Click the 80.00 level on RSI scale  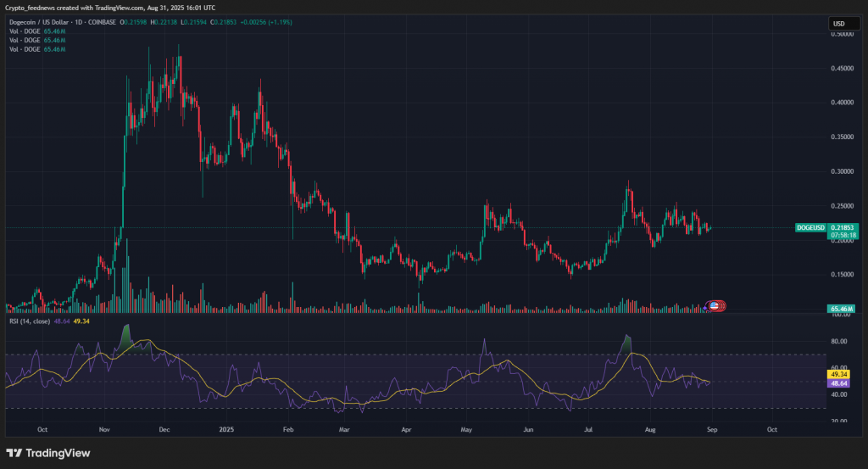pos(840,342)
